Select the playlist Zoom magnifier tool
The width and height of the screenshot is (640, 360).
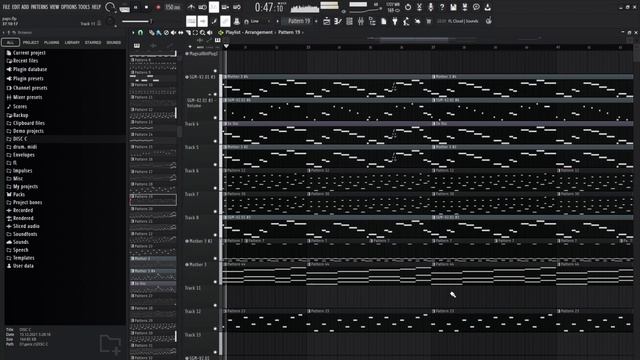(202, 33)
